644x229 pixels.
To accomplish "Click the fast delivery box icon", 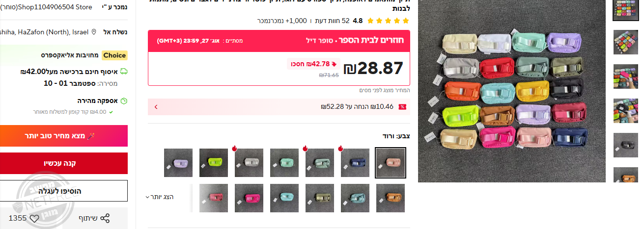I will [x=124, y=101].
